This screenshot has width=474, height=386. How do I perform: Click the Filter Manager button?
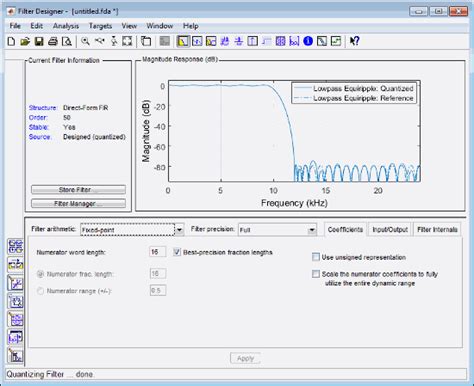[78, 203]
